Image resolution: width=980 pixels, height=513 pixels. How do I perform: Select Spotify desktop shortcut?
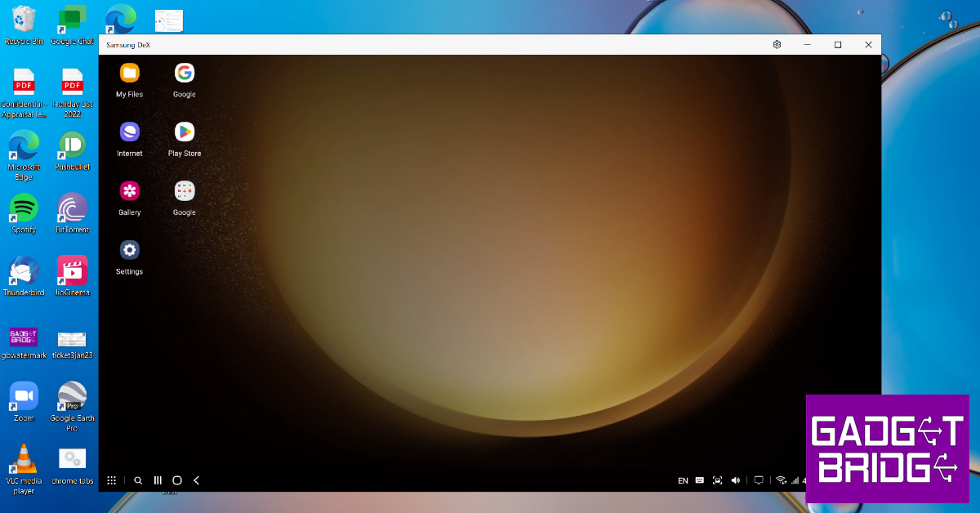pyautogui.click(x=24, y=213)
